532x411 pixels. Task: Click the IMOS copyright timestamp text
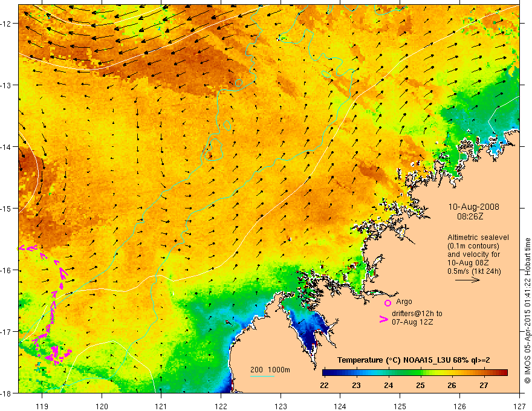(x=527, y=311)
